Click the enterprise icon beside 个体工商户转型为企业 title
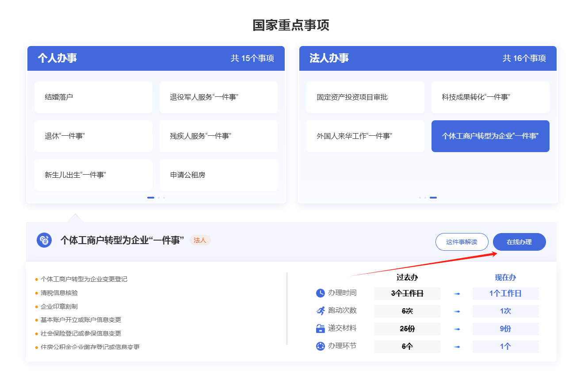 (44, 240)
